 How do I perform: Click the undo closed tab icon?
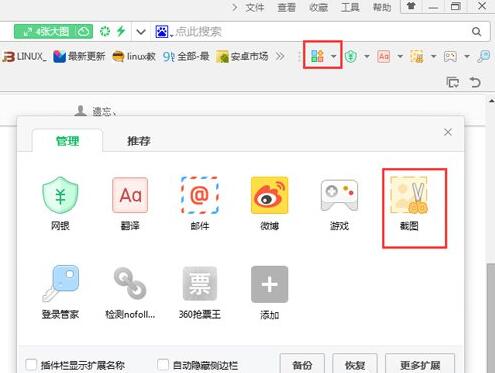pos(475,82)
